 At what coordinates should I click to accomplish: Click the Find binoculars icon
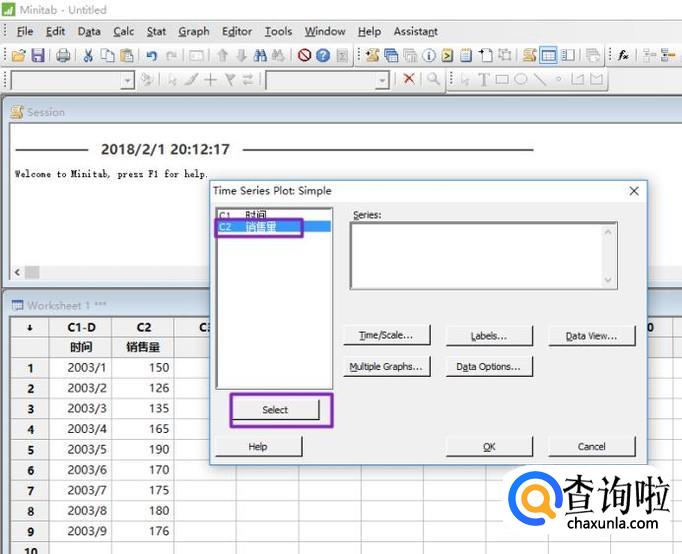pyautogui.click(x=260, y=56)
